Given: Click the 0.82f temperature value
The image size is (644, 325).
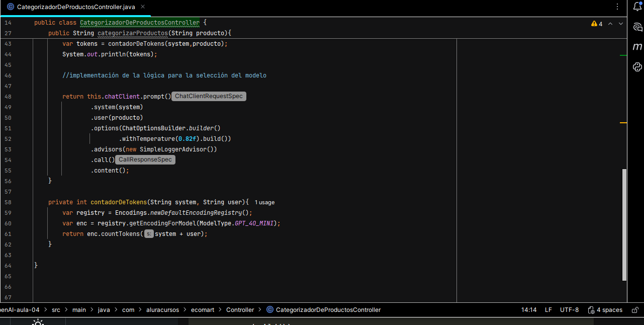Looking at the screenshot, I should coord(187,139).
